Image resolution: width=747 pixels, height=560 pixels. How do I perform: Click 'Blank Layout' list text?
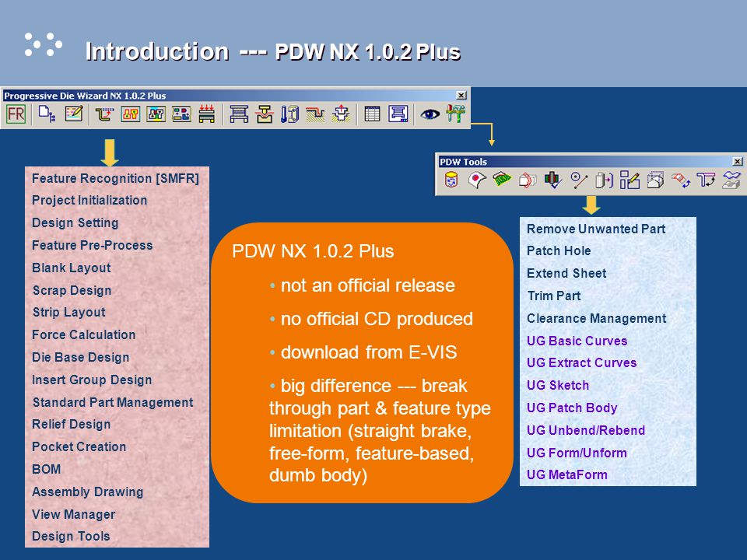pos(72,268)
